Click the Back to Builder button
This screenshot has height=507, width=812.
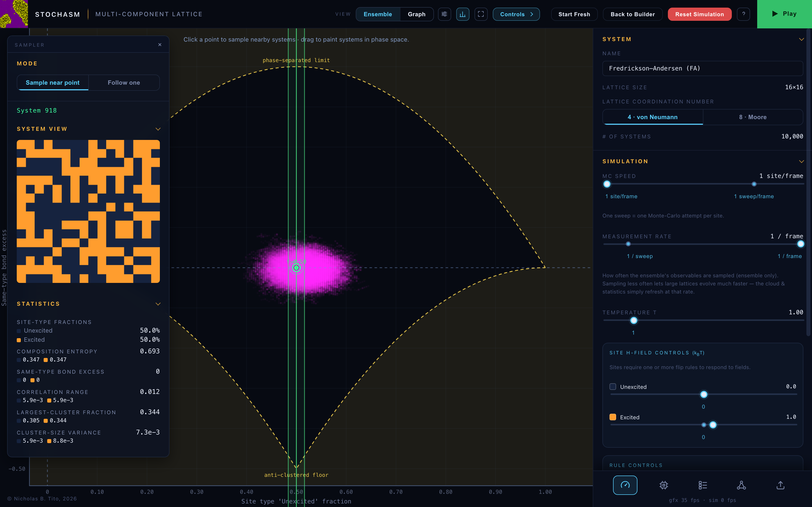click(633, 14)
